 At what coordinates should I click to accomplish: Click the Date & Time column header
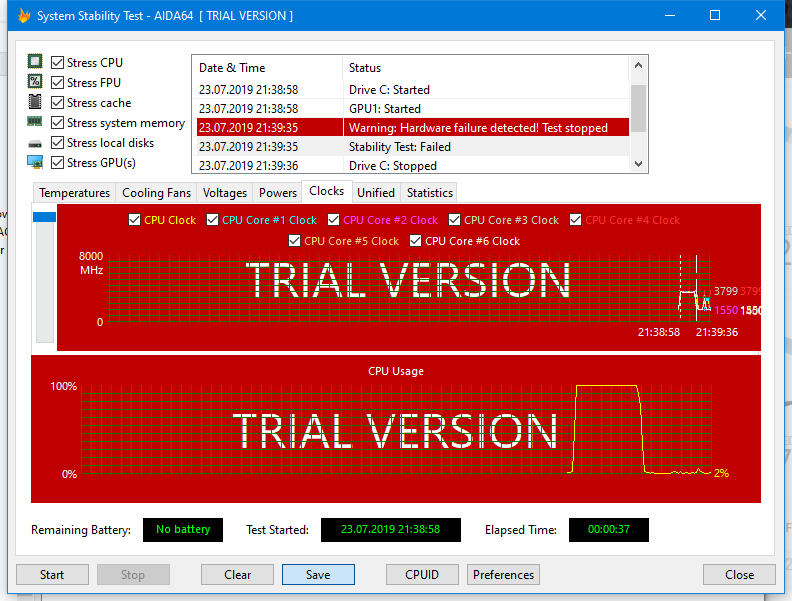point(267,68)
